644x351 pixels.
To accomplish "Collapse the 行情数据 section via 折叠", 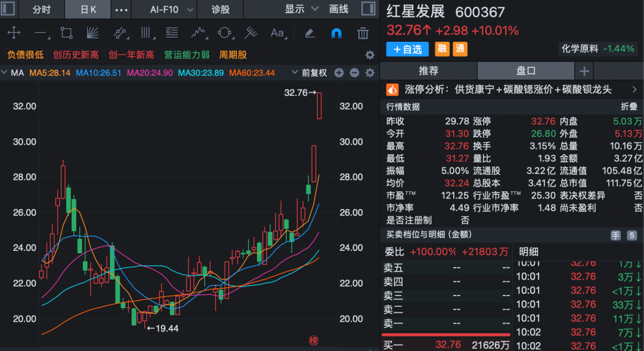I will [629, 107].
